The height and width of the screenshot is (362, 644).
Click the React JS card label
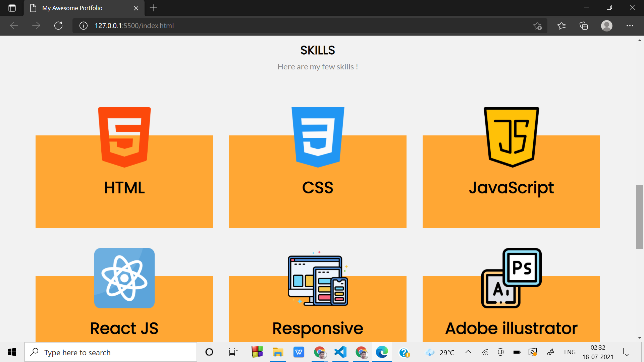click(x=124, y=328)
